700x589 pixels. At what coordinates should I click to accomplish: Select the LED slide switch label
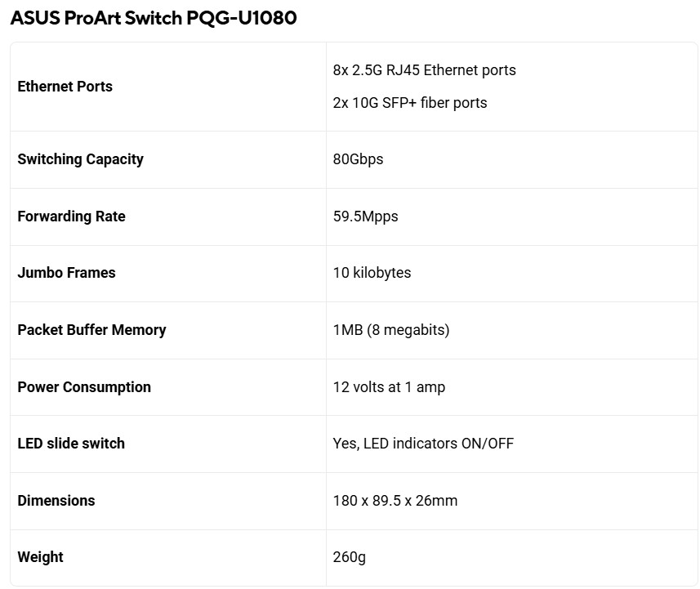point(71,444)
